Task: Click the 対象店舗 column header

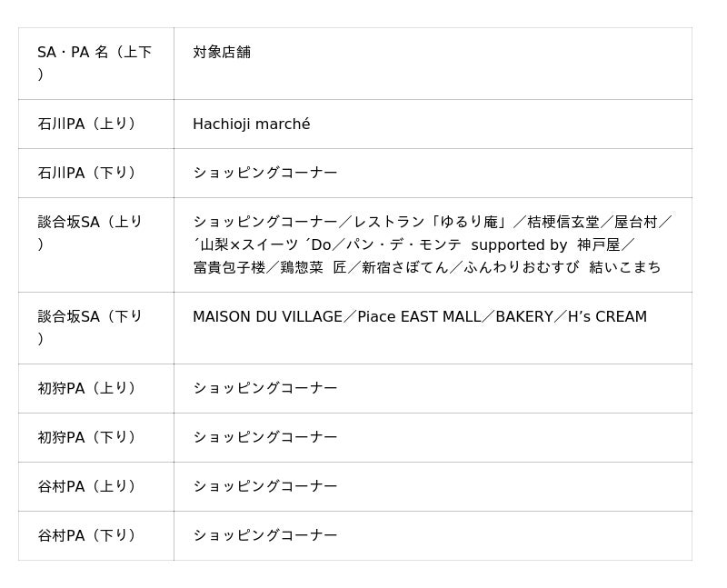Action: pyautogui.click(x=222, y=53)
